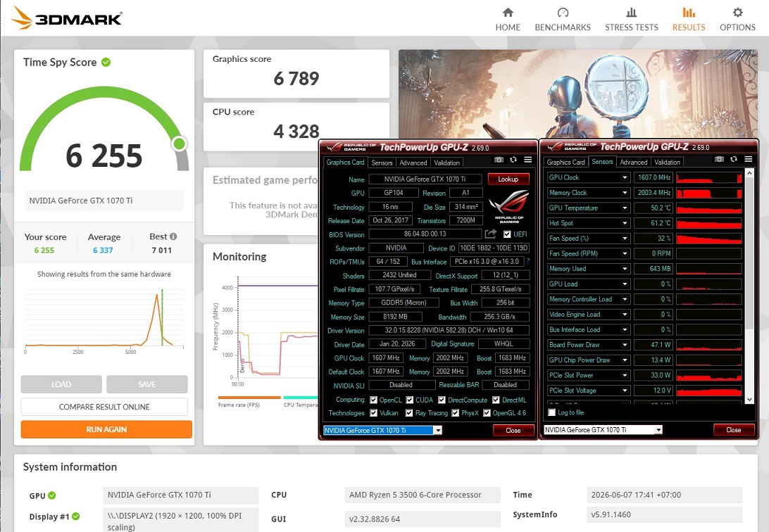Screen dimensions: 769x532
Task: Open the Hot Spot sensor dropdown
Action: 625,223
